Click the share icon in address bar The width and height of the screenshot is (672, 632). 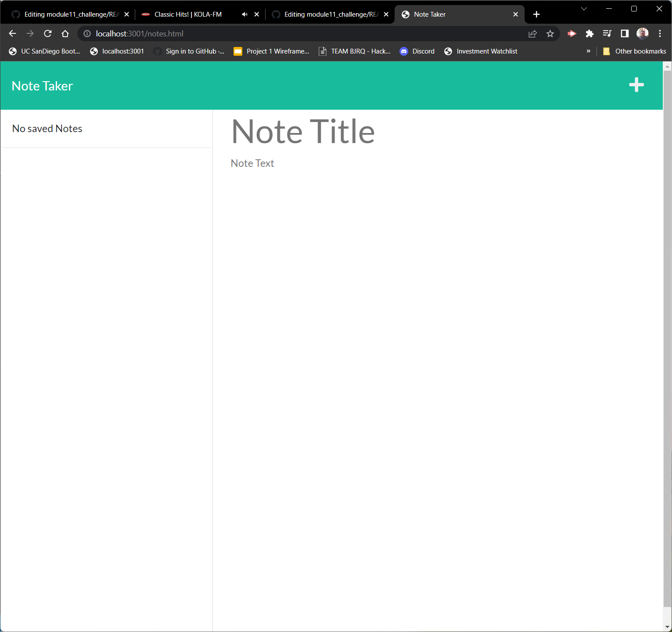(532, 33)
